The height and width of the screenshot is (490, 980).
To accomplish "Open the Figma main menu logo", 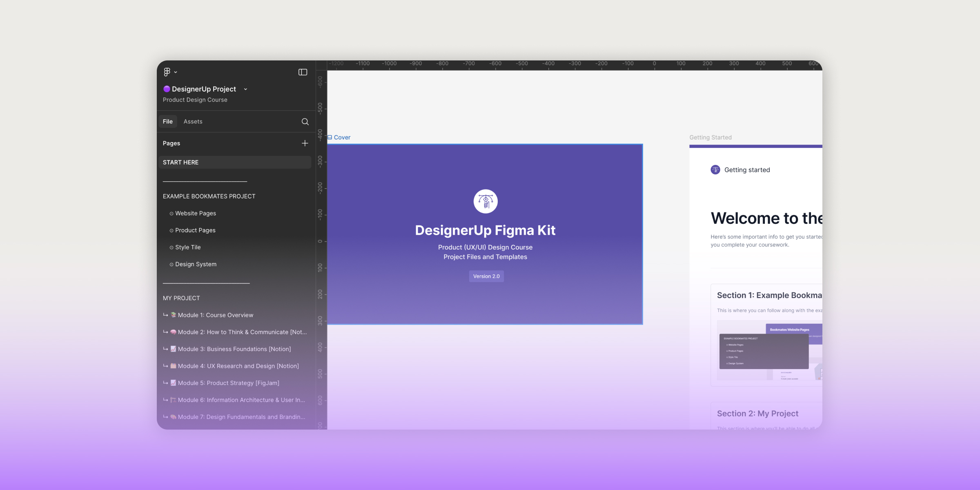I will (167, 72).
